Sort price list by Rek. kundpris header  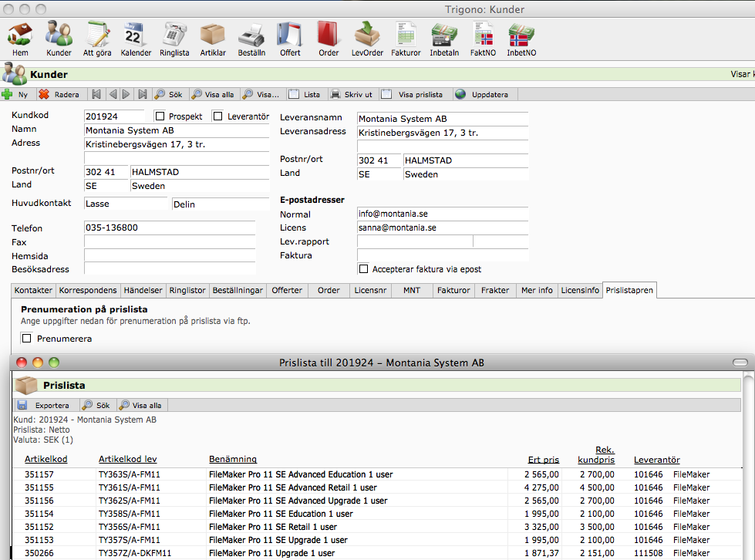pos(596,455)
